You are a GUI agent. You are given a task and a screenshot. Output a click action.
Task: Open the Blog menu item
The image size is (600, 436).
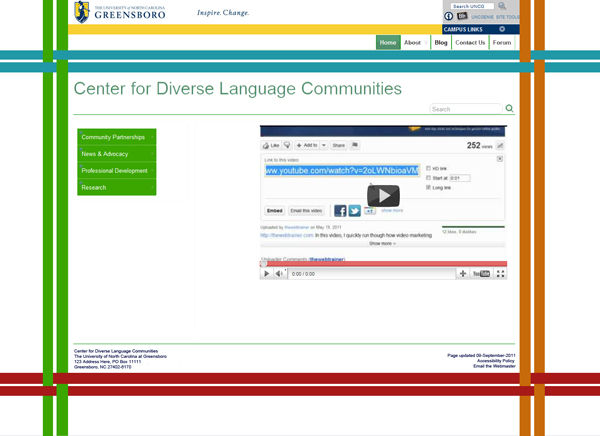441,42
